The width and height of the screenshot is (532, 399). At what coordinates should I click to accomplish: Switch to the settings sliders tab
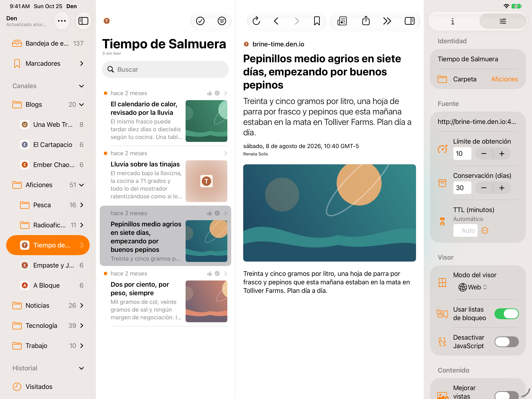pyautogui.click(x=503, y=21)
